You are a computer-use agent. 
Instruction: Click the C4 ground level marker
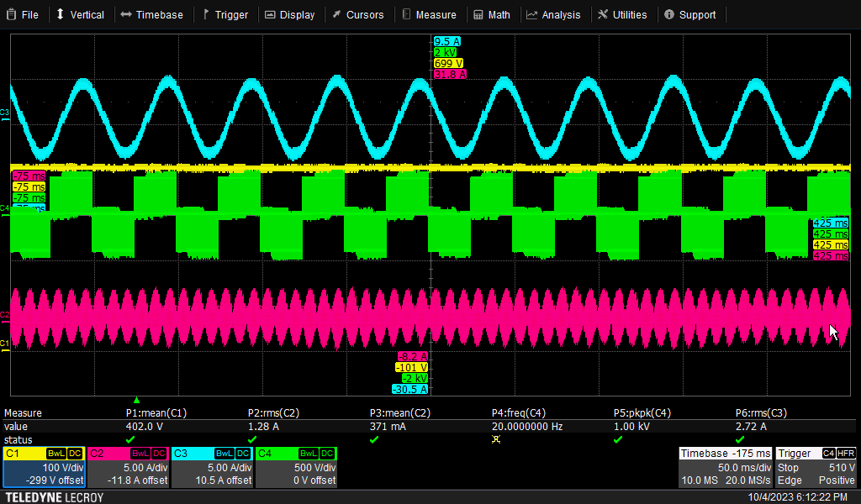pyautogui.click(x=4, y=210)
